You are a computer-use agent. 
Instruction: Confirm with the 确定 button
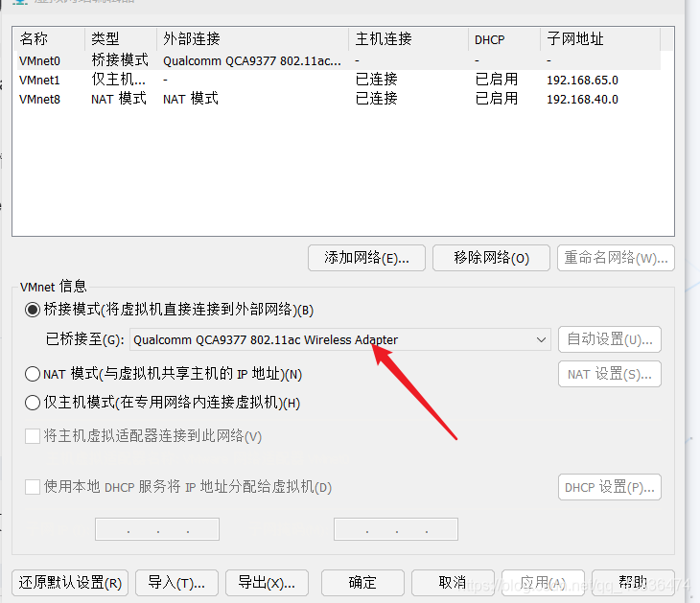pos(362,583)
